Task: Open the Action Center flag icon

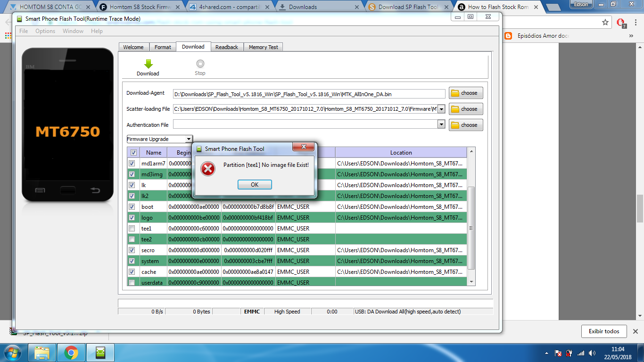Action: pyautogui.click(x=558, y=353)
